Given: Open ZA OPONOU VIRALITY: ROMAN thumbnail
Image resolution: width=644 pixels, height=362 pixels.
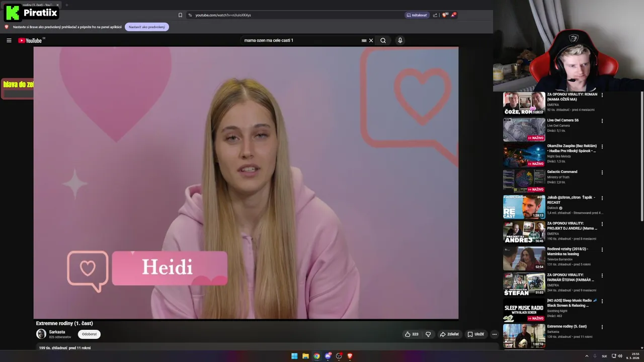Looking at the screenshot, I should coord(524,103).
